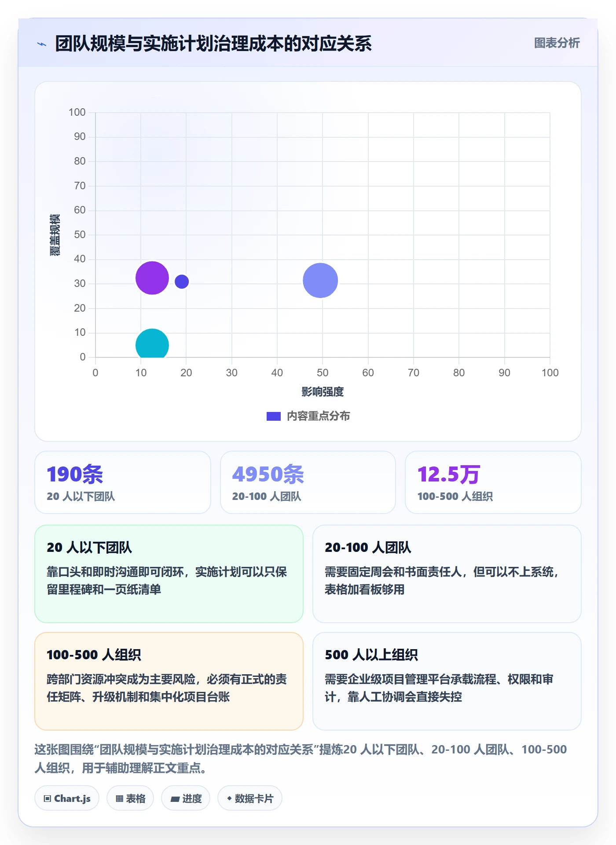This screenshot has height=845, width=616.
Task: Click the 数据卡片 tag chip
Action: 250,798
